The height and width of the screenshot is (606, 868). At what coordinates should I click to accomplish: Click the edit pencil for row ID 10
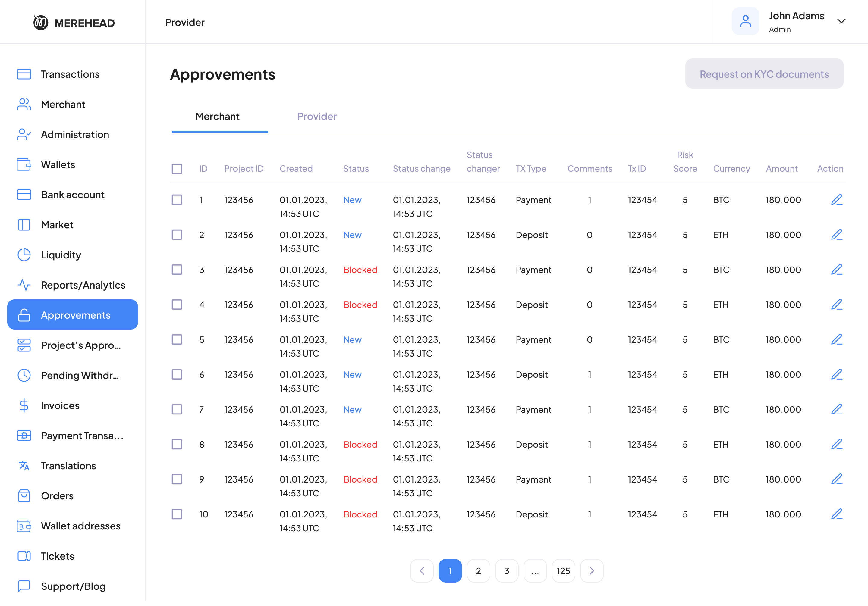[836, 514]
